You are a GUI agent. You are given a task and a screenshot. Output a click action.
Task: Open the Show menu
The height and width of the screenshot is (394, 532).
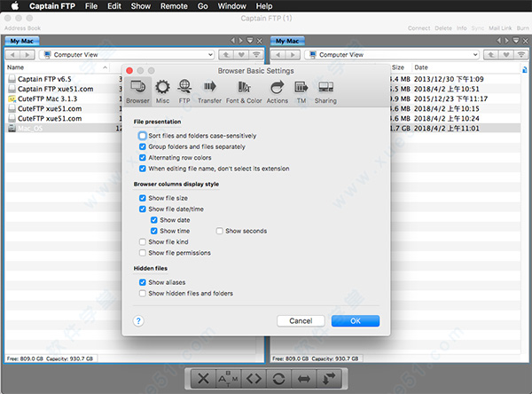pos(140,6)
